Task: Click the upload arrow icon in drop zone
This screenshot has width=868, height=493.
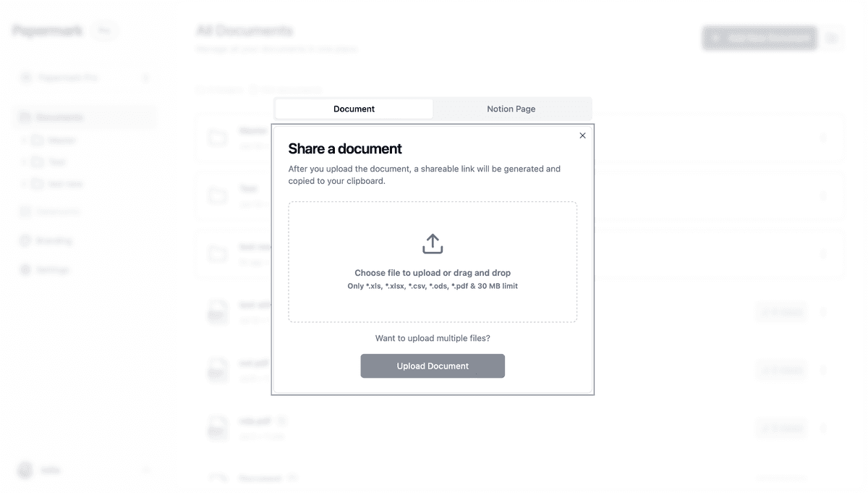Action: pyautogui.click(x=433, y=244)
